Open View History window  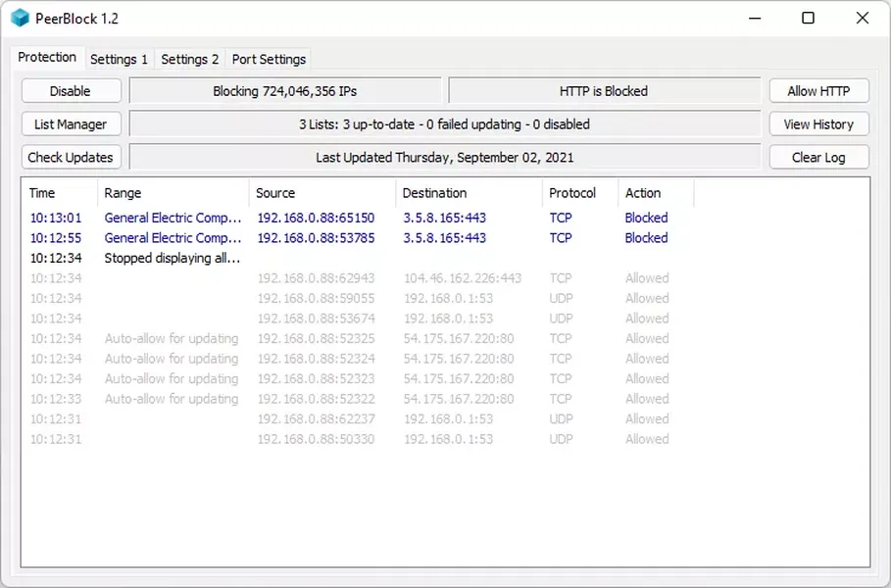[818, 124]
